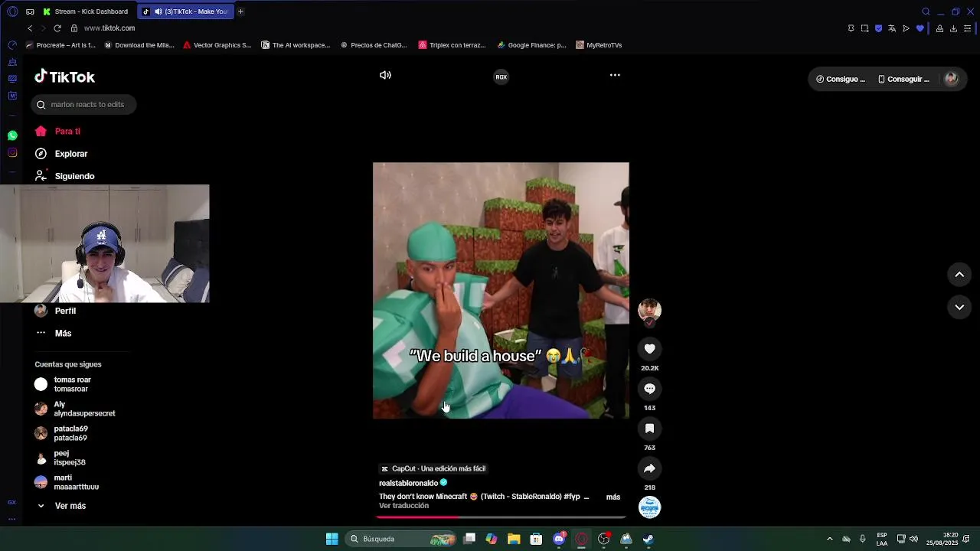Viewport: 980px width, 551px height.
Task: Open the CapCut edición más fácil link
Action: tap(433, 468)
